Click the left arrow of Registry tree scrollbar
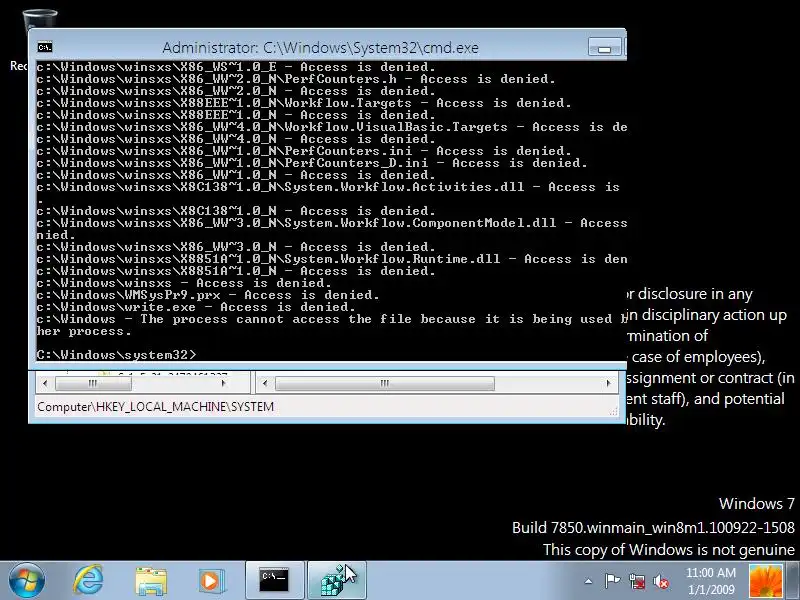800x600 pixels. (45, 383)
